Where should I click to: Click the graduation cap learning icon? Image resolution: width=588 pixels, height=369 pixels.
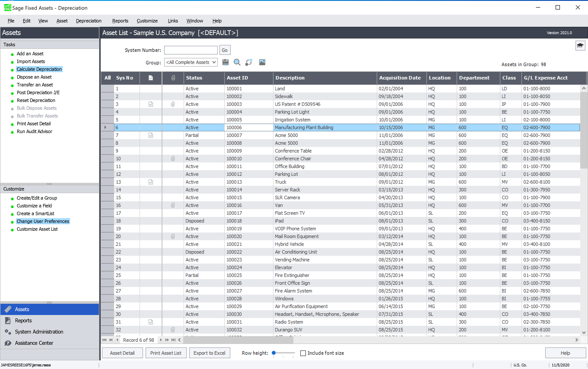click(580, 45)
